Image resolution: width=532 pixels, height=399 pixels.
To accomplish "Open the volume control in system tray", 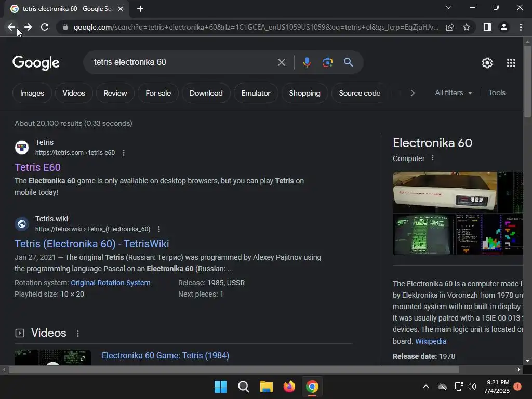I will pos(472,387).
